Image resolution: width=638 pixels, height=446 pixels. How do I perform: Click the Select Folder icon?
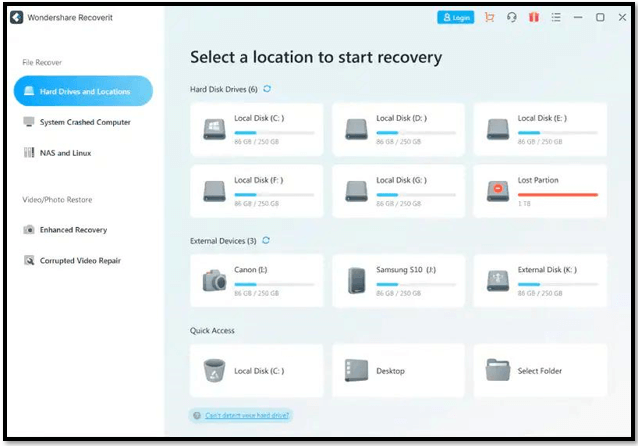(x=498, y=370)
